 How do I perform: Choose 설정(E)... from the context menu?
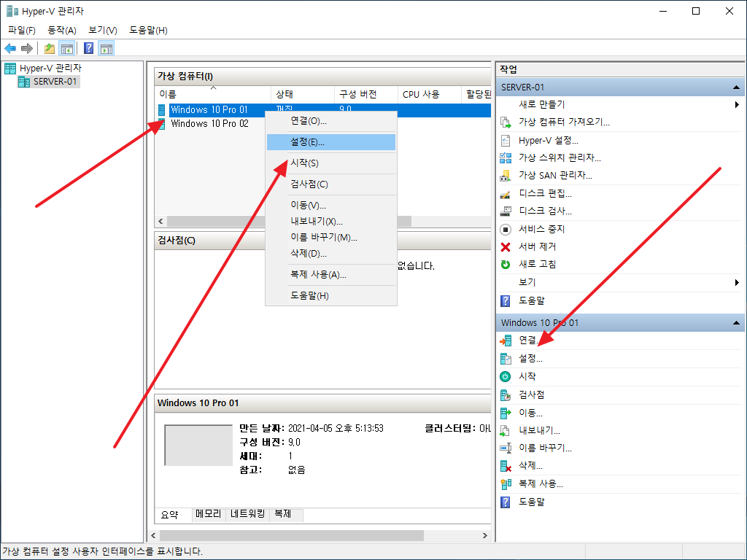331,142
